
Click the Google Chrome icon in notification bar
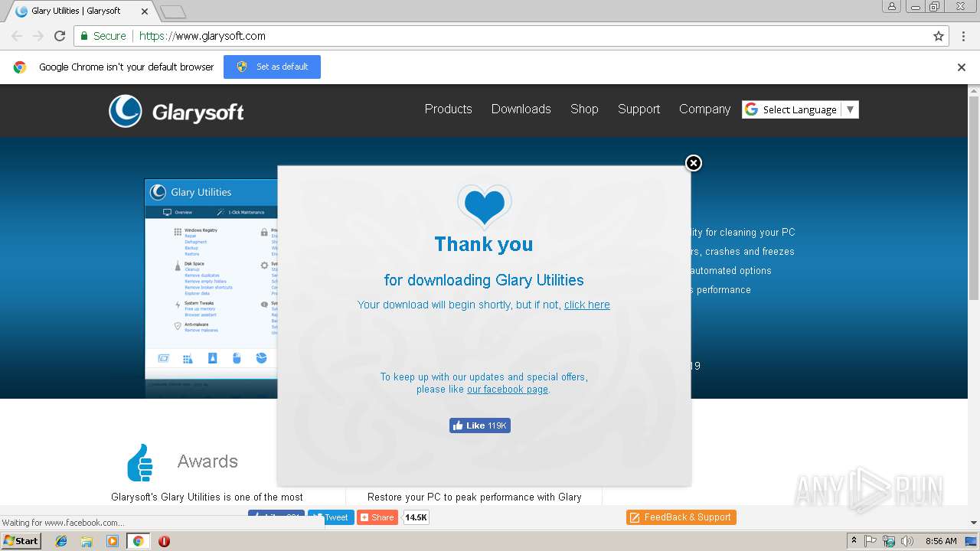(x=20, y=67)
